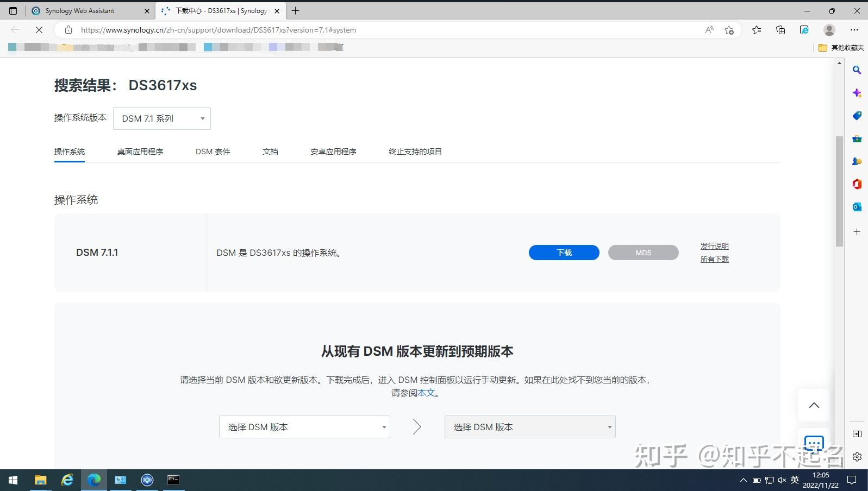
Task: Show hidden system tray icons
Action: coord(743,480)
